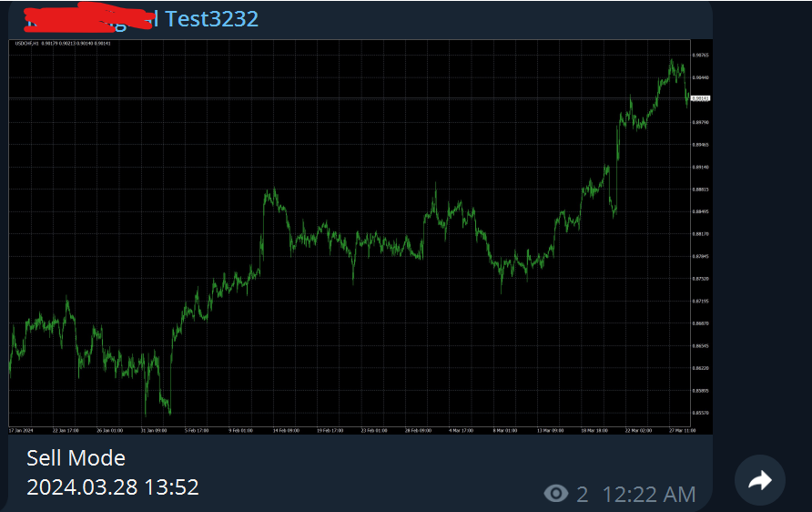Click the eye views icon
812x512 pixels.
pyautogui.click(x=555, y=494)
